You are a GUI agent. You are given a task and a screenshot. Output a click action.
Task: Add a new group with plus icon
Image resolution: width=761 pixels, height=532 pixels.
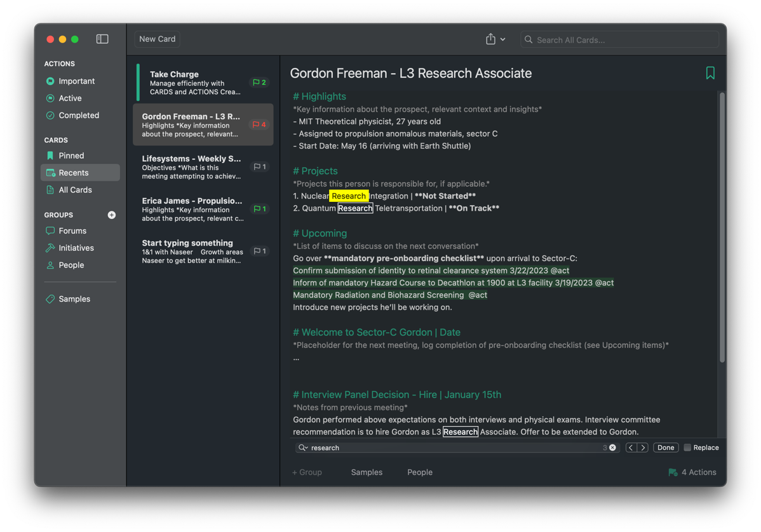[x=112, y=215]
